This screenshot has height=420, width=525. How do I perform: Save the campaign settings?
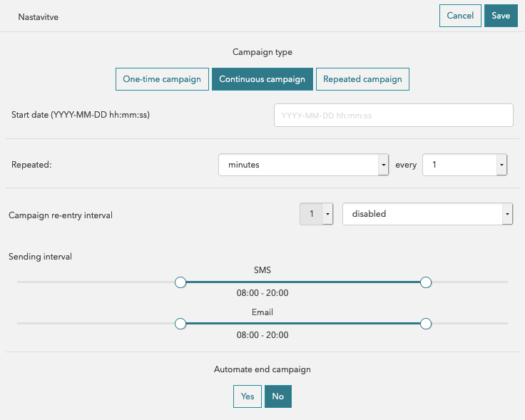point(501,16)
